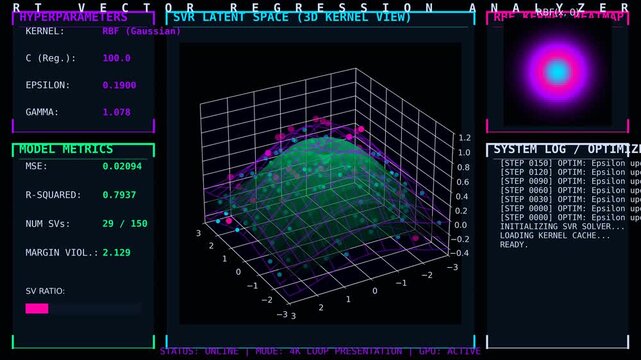Click the KERNEL: label
This screenshot has width=641, height=360.
click(x=45, y=31)
